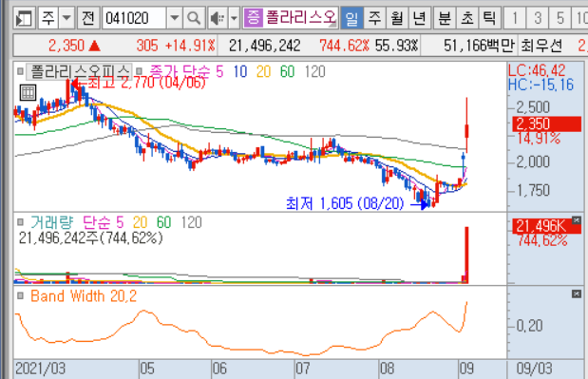Viewport: 588px width, 379px height.
Task: Select the 일 daily period tab
Action: [x=351, y=18]
